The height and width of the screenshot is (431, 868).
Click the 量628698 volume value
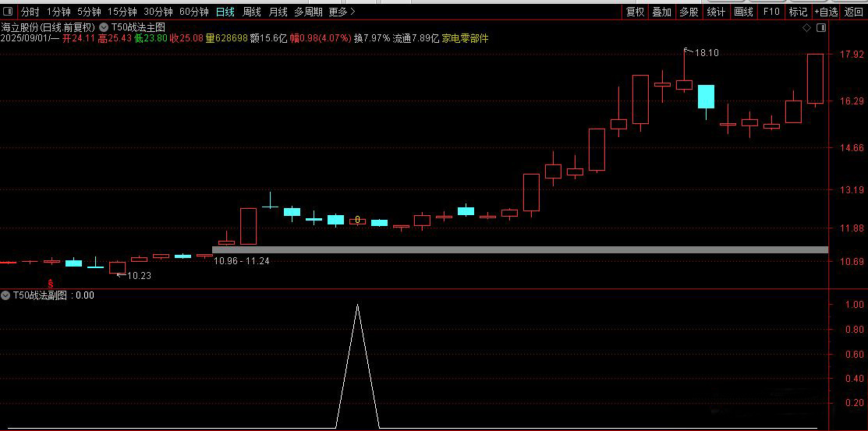pyautogui.click(x=226, y=38)
